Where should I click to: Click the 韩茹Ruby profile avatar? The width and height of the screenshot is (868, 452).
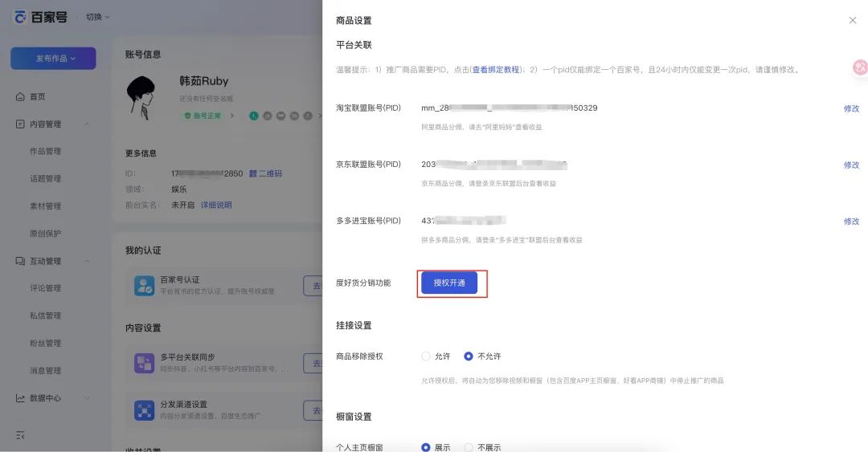(x=141, y=98)
